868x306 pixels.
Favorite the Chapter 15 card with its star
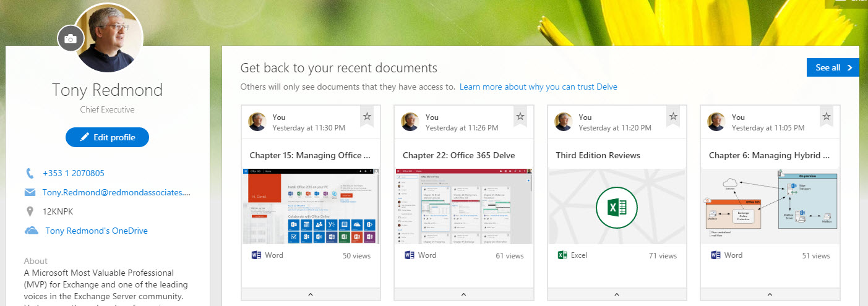tap(367, 116)
